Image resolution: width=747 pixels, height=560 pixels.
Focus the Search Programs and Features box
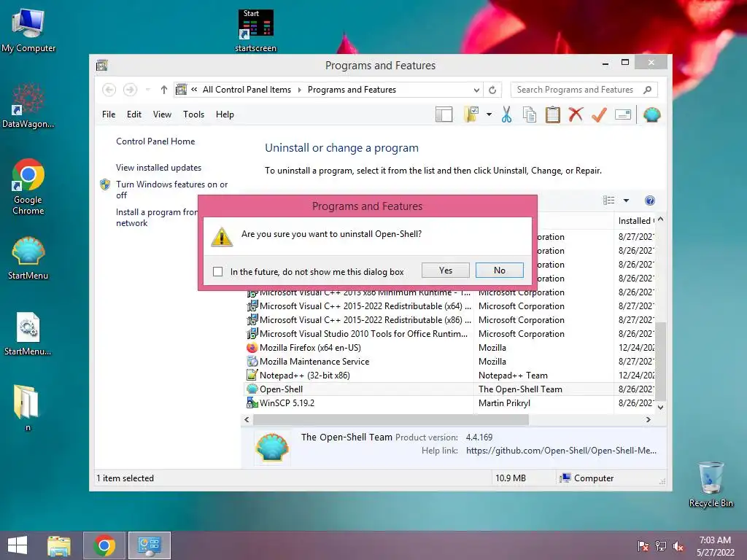(576, 90)
